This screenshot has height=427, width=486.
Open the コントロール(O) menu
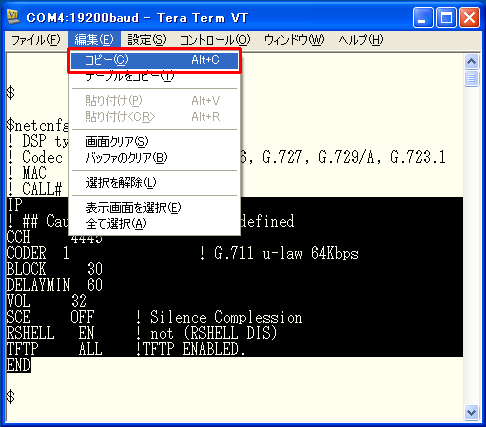(x=215, y=40)
